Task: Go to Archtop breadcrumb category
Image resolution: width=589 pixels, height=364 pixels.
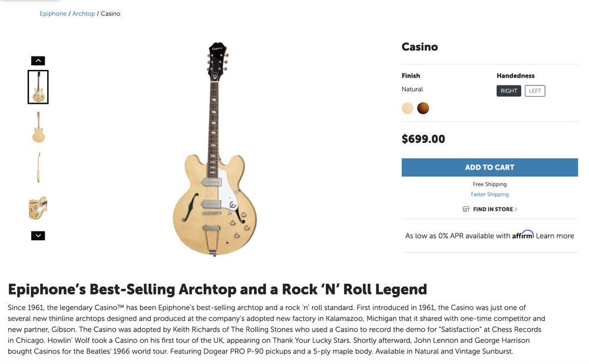Action: [x=84, y=14]
